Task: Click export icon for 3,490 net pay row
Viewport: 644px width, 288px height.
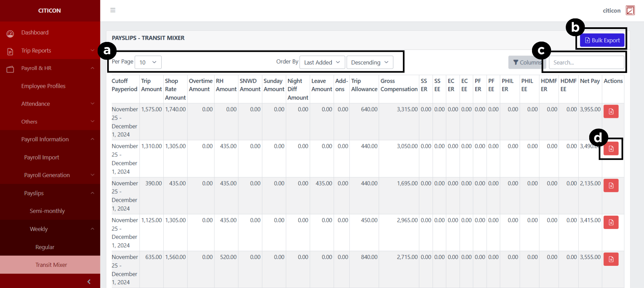Action: pos(611,149)
